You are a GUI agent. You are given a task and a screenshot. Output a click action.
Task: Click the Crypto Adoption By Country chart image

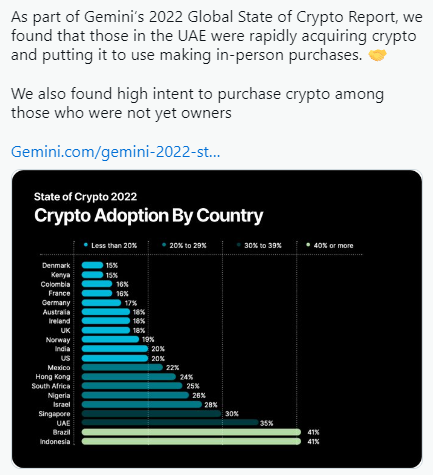pos(217,319)
